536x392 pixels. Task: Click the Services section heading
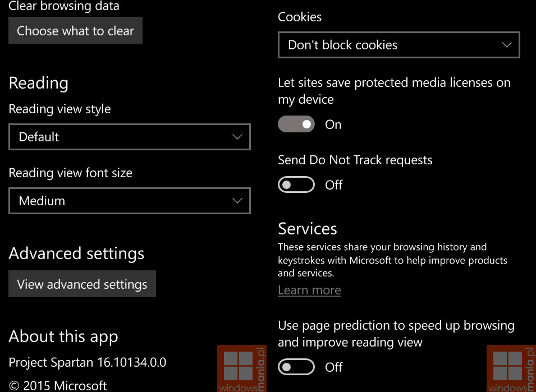coord(308,228)
